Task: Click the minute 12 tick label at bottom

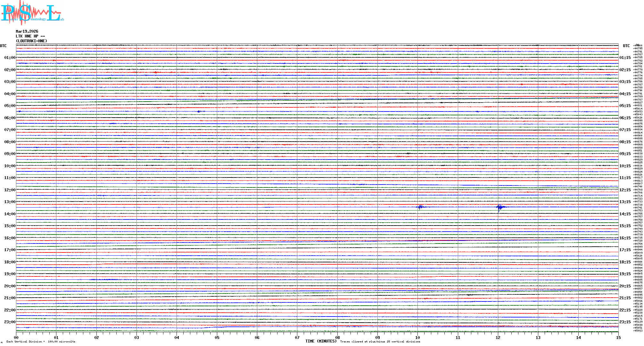Action: pyautogui.click(x=498, y=338)
